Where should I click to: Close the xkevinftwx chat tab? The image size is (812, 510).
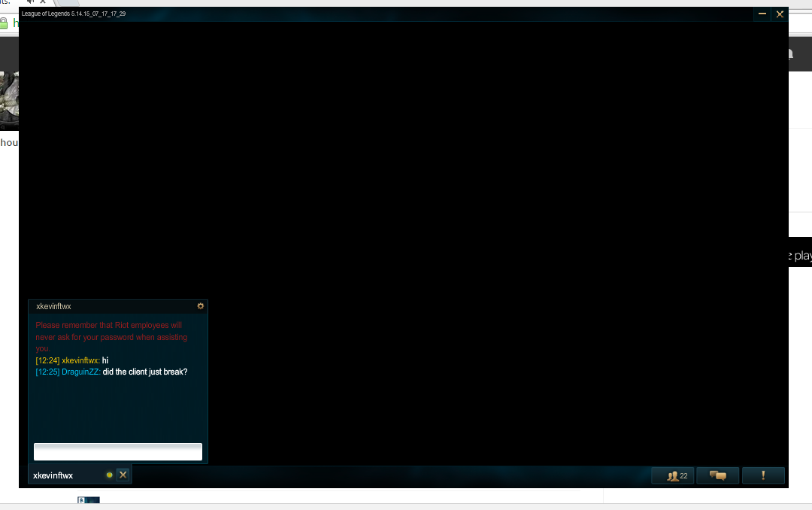pos(123,475)
